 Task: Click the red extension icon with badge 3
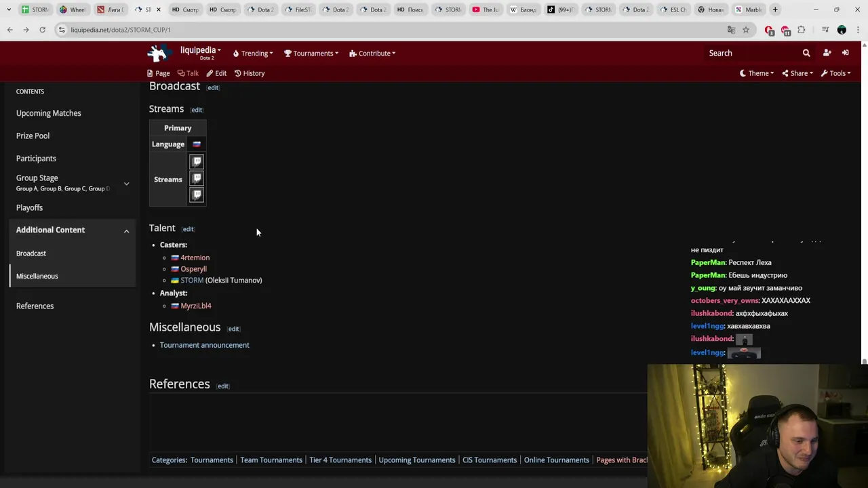769,30
